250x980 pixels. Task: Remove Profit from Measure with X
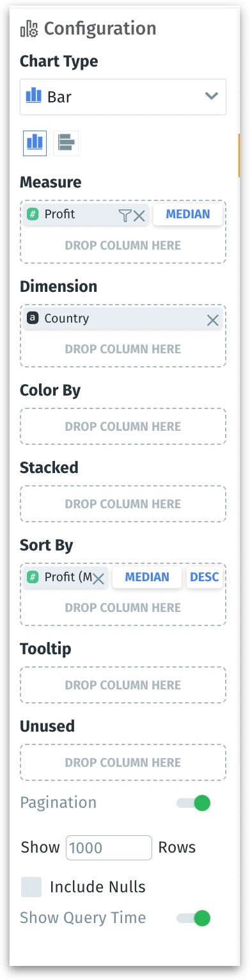[x=139, y=216]
